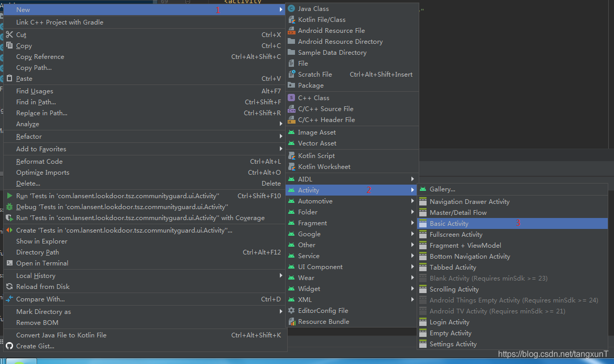This screenshot has width=614, height=364.
Task: Open the XML submenu arrow
Action: point(412,300)
